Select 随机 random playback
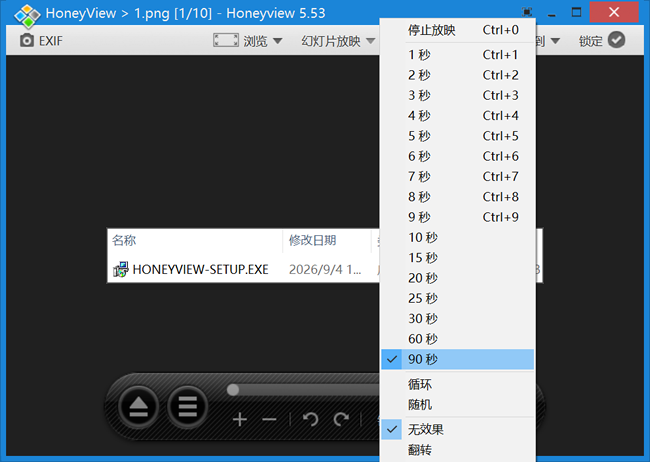Image resolution: width=650 pixels, height=462 pixels. tap(458, 405)
